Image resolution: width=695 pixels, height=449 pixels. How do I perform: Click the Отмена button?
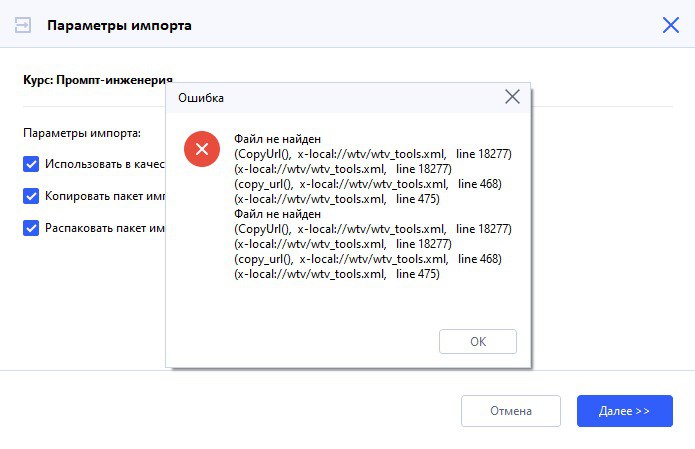(x=510, y=411)
